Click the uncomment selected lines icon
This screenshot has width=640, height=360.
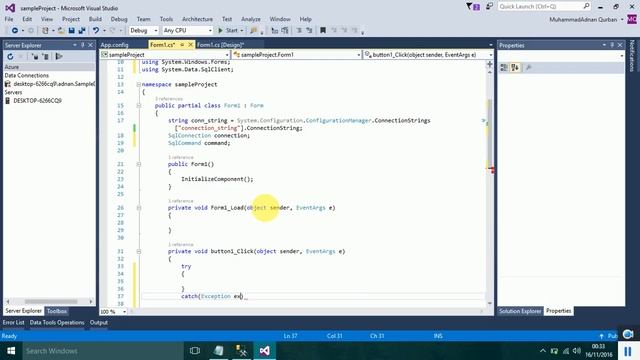pyautogui.click(x=309, y=31)
